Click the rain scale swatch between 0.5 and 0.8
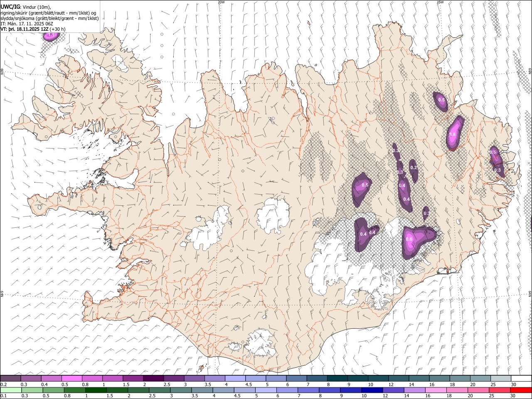The image size is (532, 399). tap(53, 390)
